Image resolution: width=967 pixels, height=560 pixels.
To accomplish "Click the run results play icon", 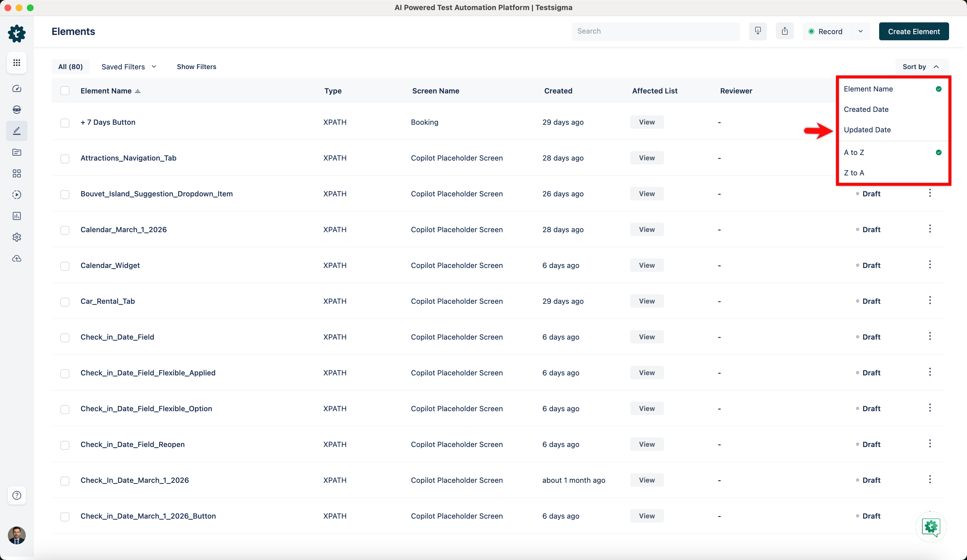I will [x=17, y=194].
